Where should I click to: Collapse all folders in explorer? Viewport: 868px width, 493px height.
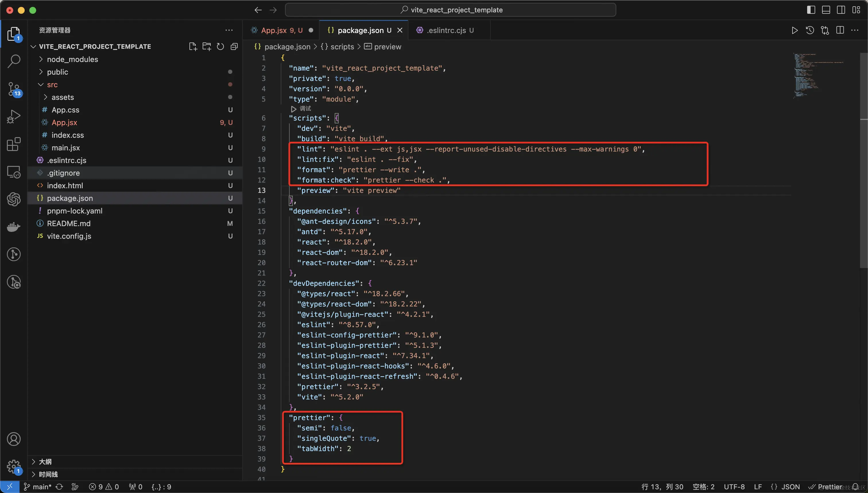234,46
